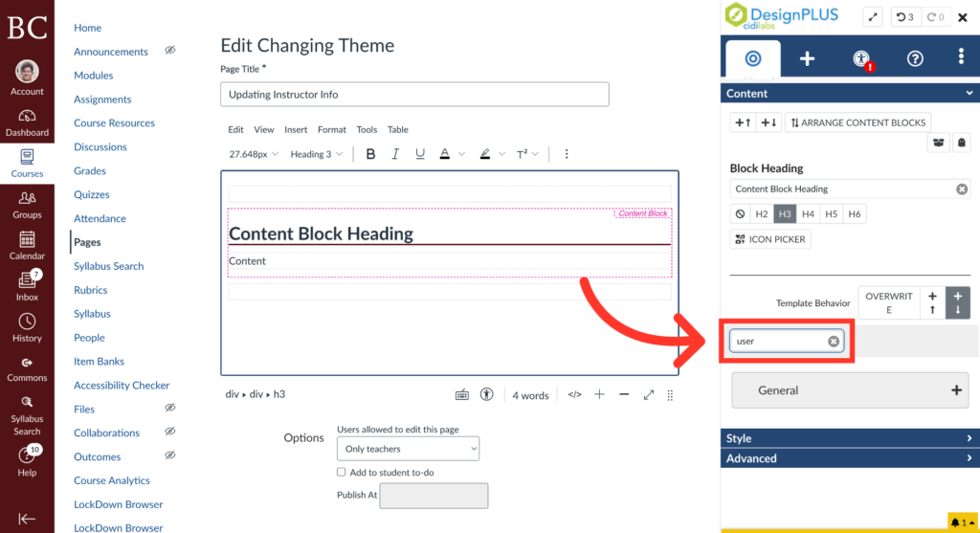The image size is (980, 533).
Task: Toggle Outcomes visibility eye icon
Action: tap(170, 455)
